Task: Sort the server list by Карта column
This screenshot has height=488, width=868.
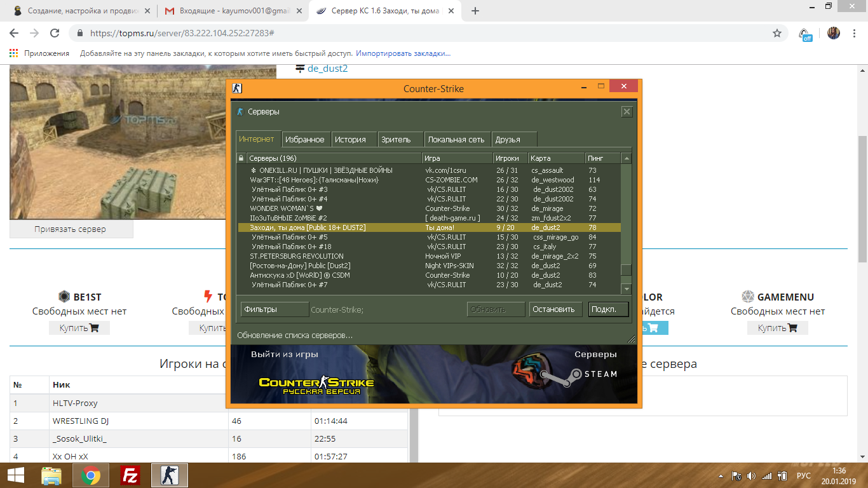Action: pos(557,158)
